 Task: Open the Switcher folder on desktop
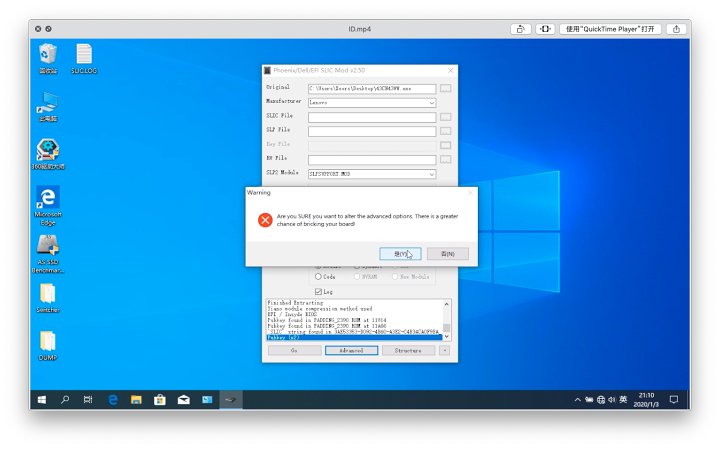(47, 294)
